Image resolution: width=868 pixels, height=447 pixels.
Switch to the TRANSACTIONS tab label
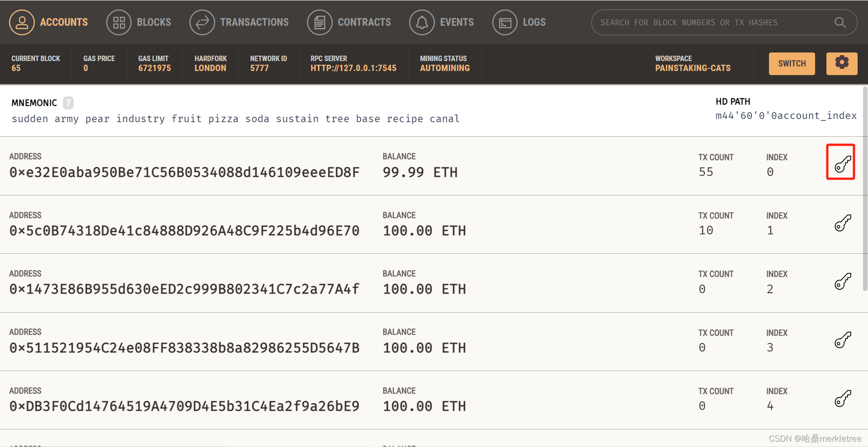(x=254, y=22)
